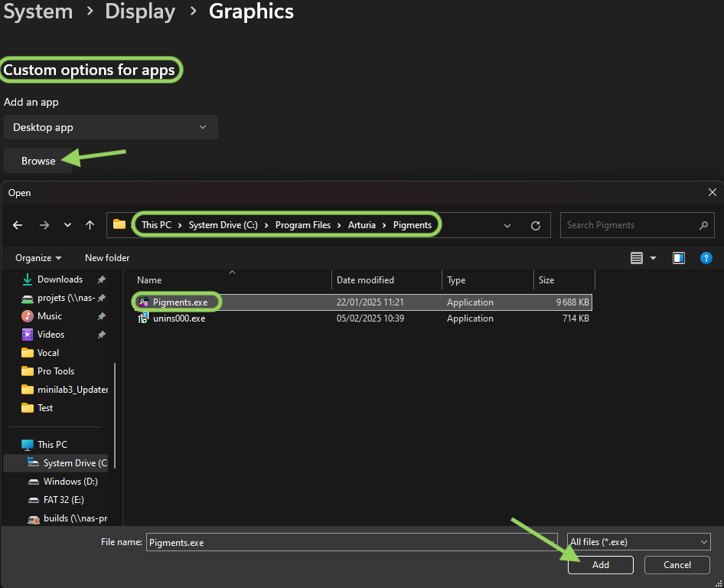Screen dimensions: 724x588
Task: Click the pin icon beside Music
Action: click(x=102, y=316)
